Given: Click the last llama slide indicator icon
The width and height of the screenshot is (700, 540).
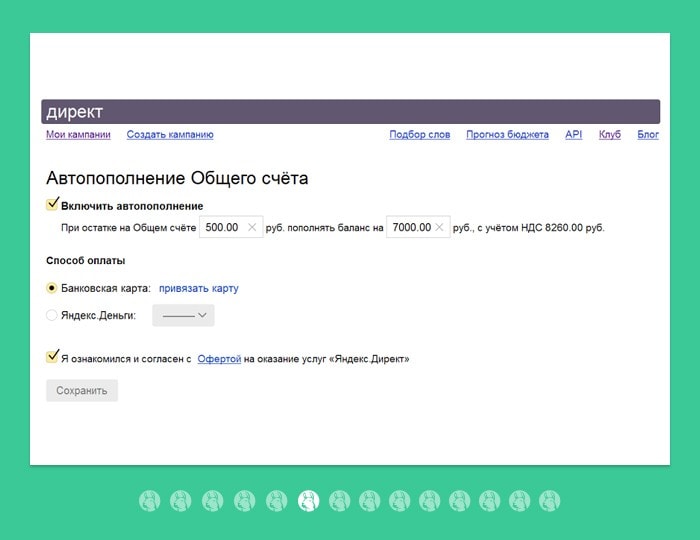Looking at the screenshot, I should pyautogui.click(x=549, y=501).
